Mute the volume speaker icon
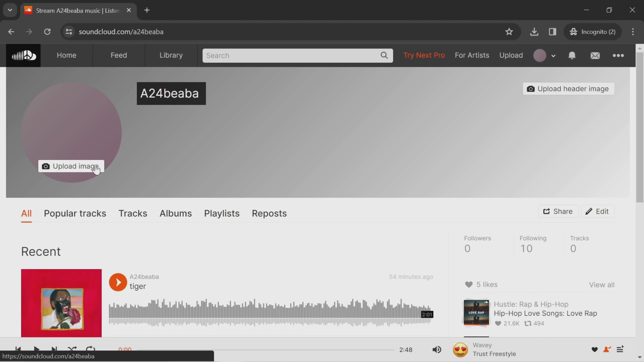644x362 pixels. tap(437, 350)
